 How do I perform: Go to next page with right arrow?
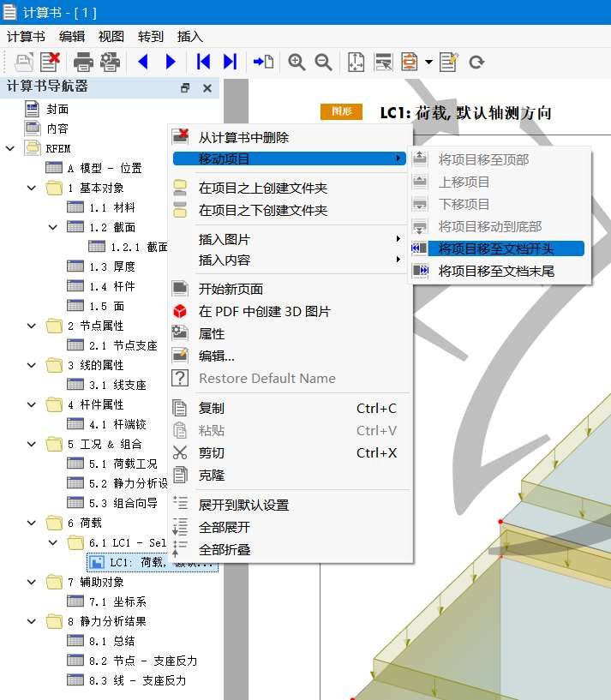pos(171,62)
